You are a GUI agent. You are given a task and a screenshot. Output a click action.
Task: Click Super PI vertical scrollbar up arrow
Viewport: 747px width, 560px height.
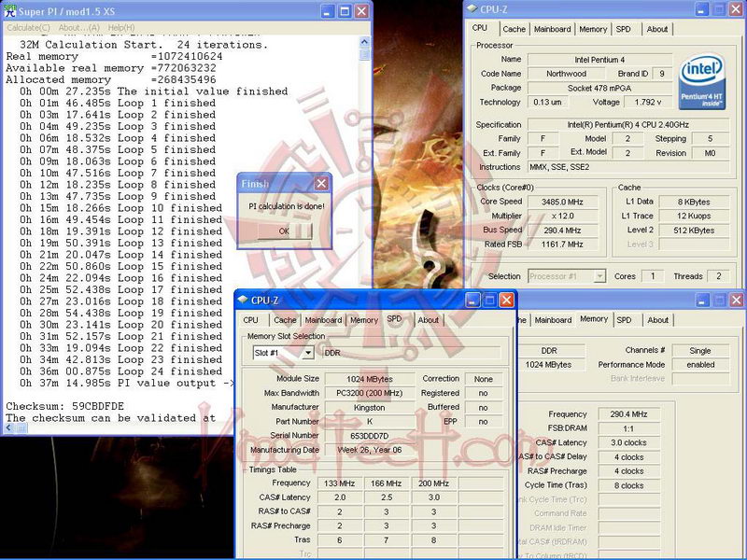point(364,41)
